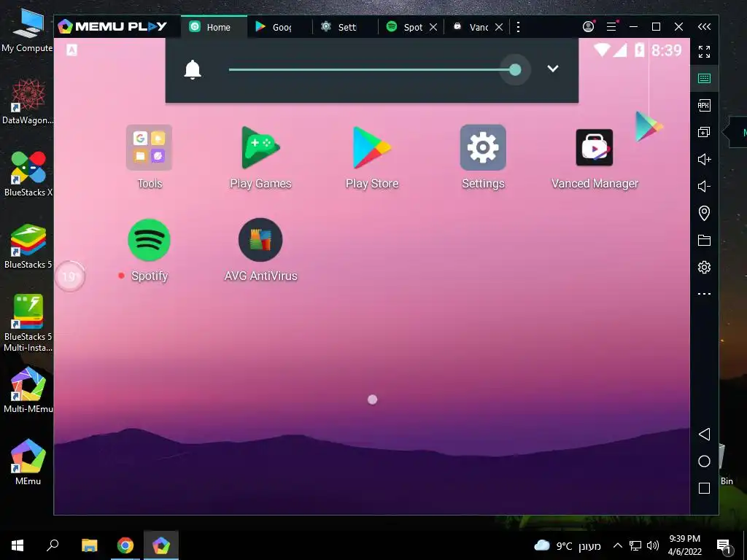Close the Vanced tab
The image size is (747, 560).
click(x=499, y=27)
